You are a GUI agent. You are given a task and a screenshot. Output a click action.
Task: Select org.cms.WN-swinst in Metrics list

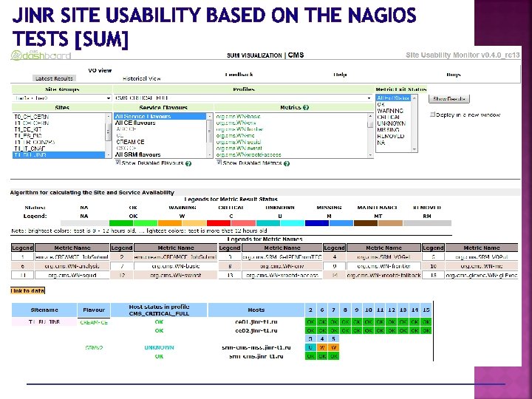click(x=239, y=149)
